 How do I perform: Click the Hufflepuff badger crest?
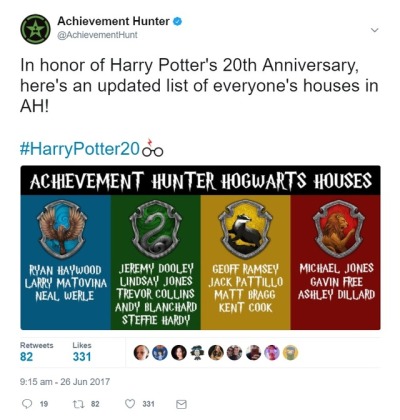(x=245, y=228)
